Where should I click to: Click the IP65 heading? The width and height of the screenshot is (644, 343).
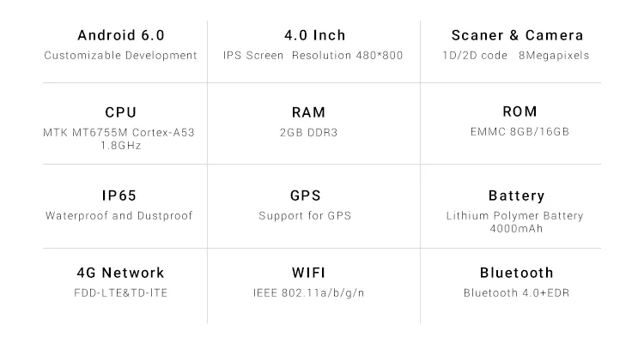(x=120, y=196)
